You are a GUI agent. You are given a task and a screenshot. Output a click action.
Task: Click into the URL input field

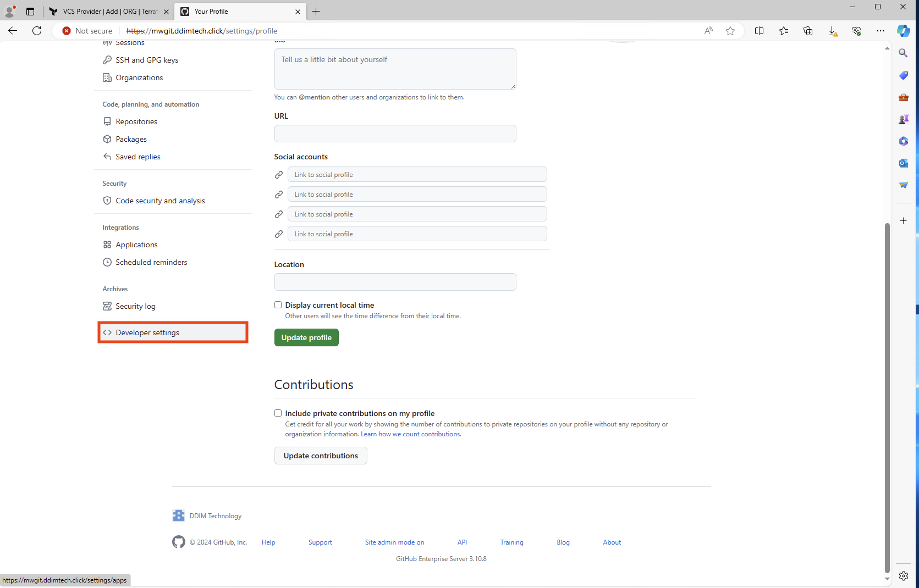[395, 134]
